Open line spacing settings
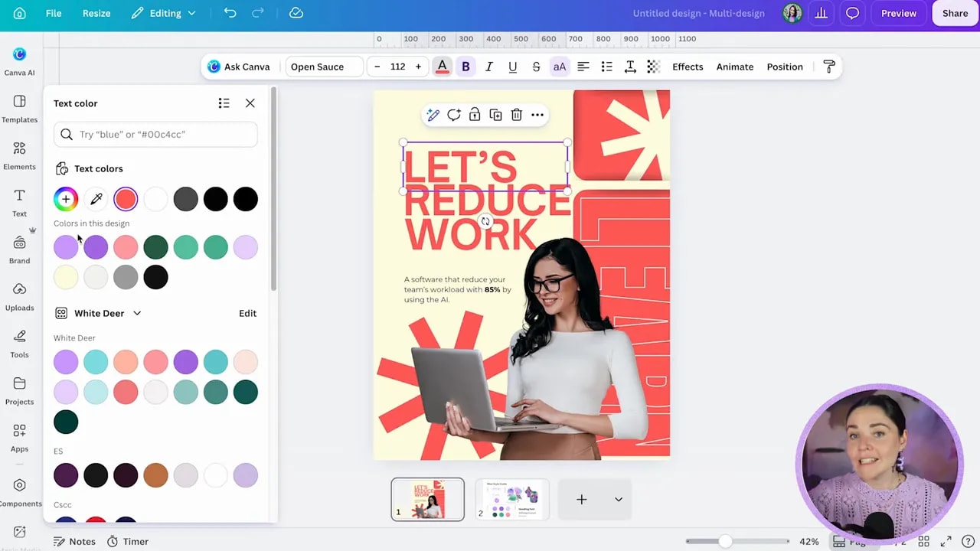Screen dimensions: 980x551 pos(630,67)
